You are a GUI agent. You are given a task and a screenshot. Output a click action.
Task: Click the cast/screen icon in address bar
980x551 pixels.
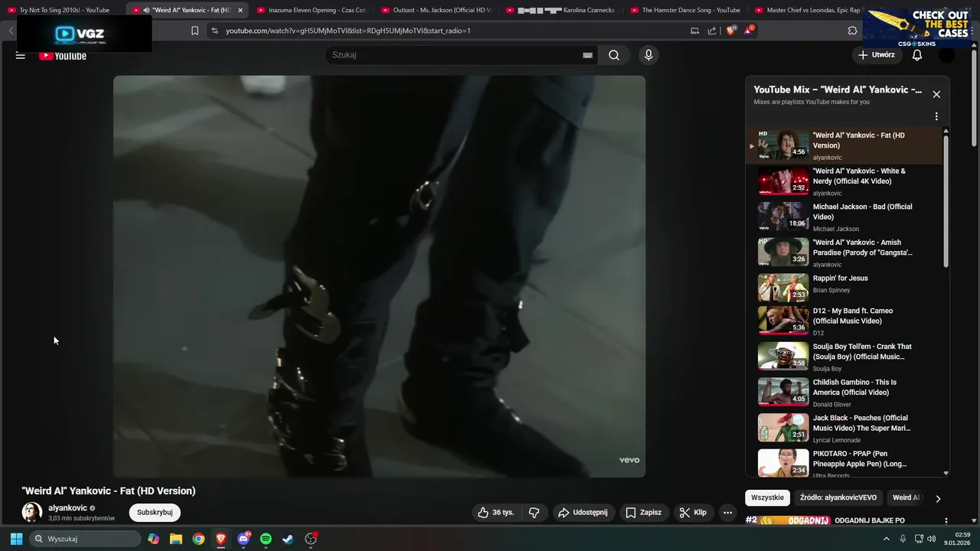click(x=694, y=31)
